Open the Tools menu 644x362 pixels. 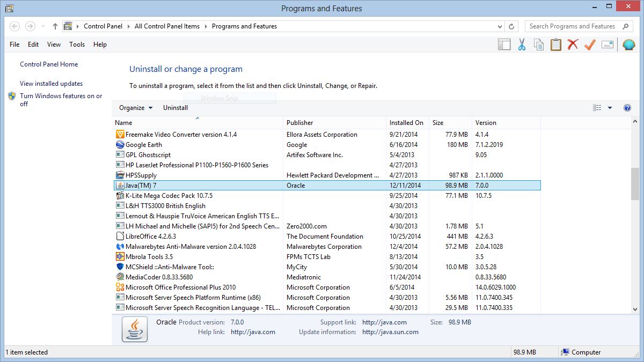(x=77, y=45)
